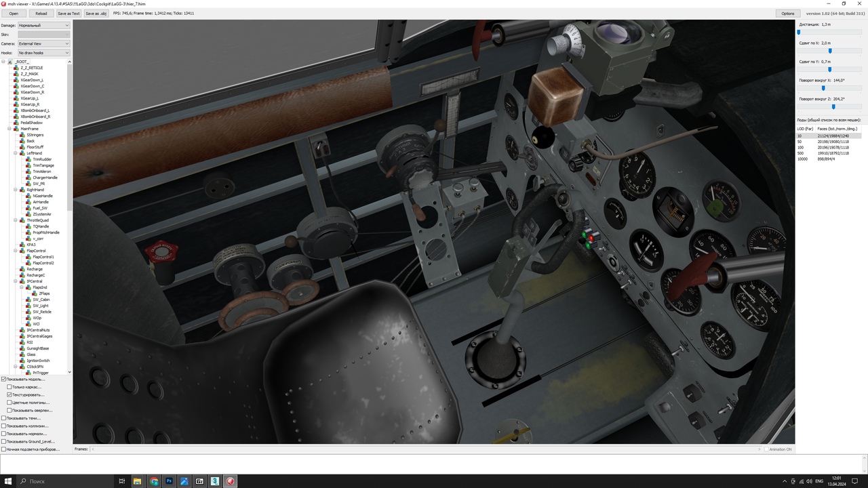Click the 'Поворот вокруг Z' rotation slider handle

(833, 106)
